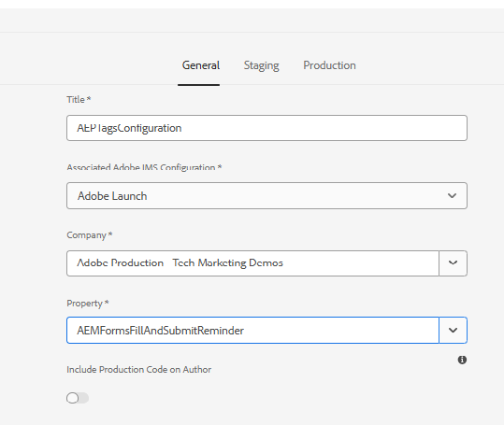Toggle Include Production Code on Author switch
The image size is (504, 425).
coord(78,398)
